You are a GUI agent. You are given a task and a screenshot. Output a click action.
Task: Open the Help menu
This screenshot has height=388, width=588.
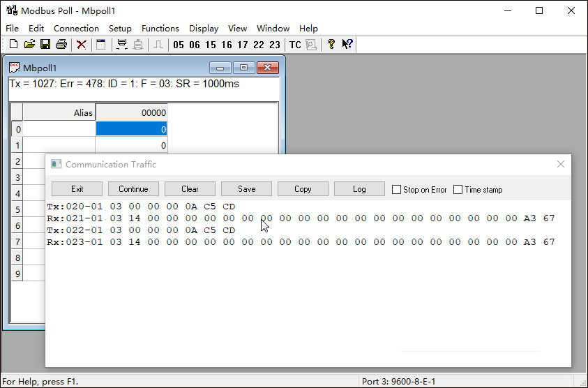click(x=308, y=29)
